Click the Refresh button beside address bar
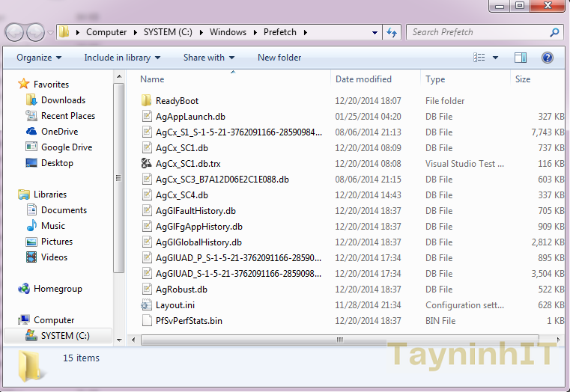The height and width of the screenshot is (392, 570). click(391, 32)
